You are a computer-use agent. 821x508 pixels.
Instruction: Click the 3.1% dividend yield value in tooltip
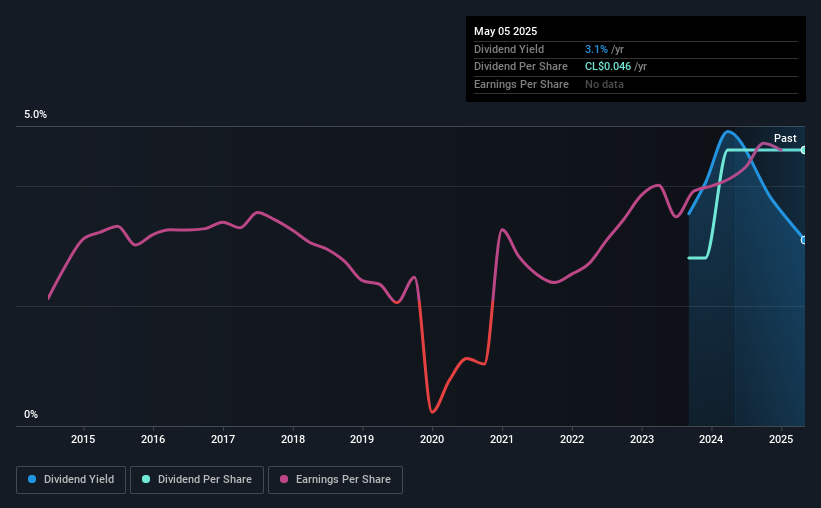point(596,49)
